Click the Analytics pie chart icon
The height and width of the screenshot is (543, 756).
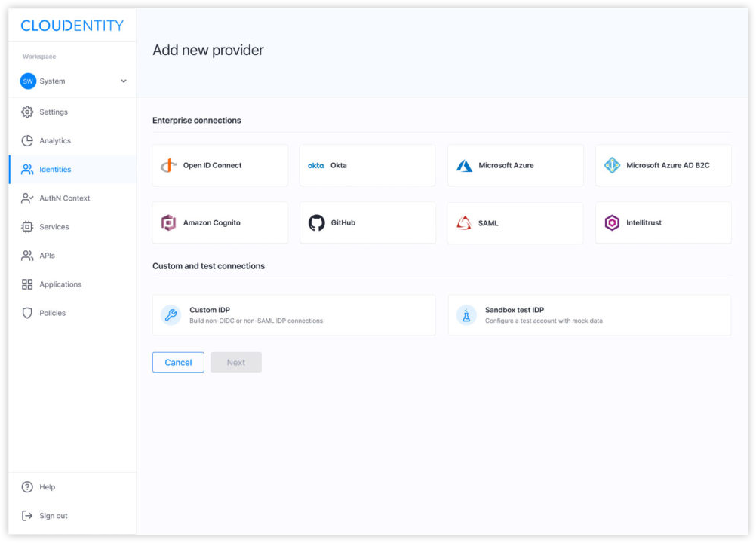pyautogui.click(x=27, y=141)
